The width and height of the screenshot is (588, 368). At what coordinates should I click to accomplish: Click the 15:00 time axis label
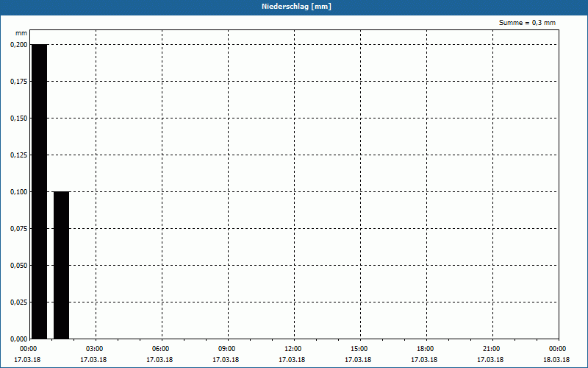359,349
